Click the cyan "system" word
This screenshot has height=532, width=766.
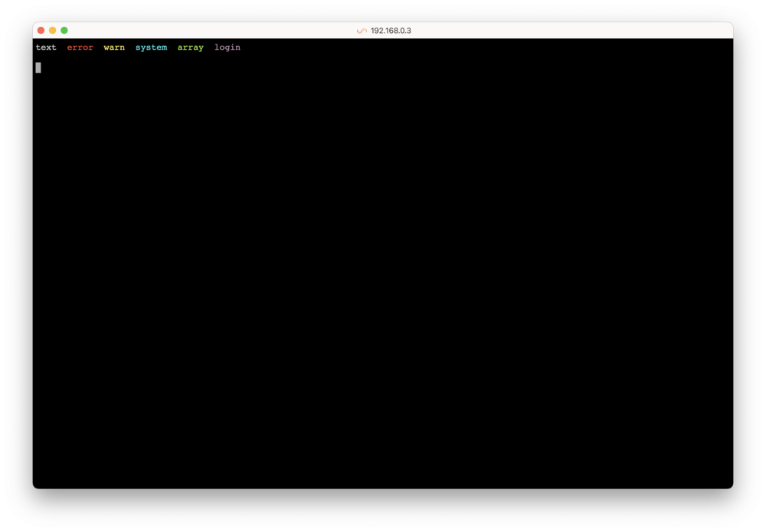tap(151, 47)
